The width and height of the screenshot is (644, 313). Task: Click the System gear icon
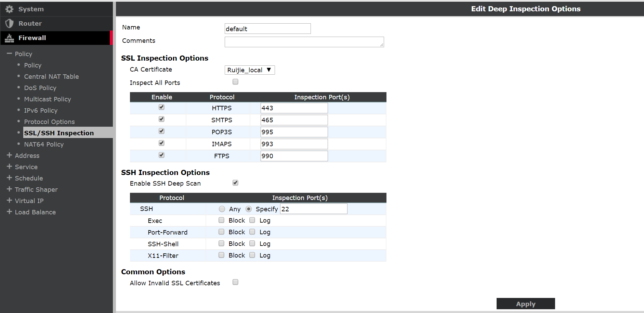coord(9,9)
